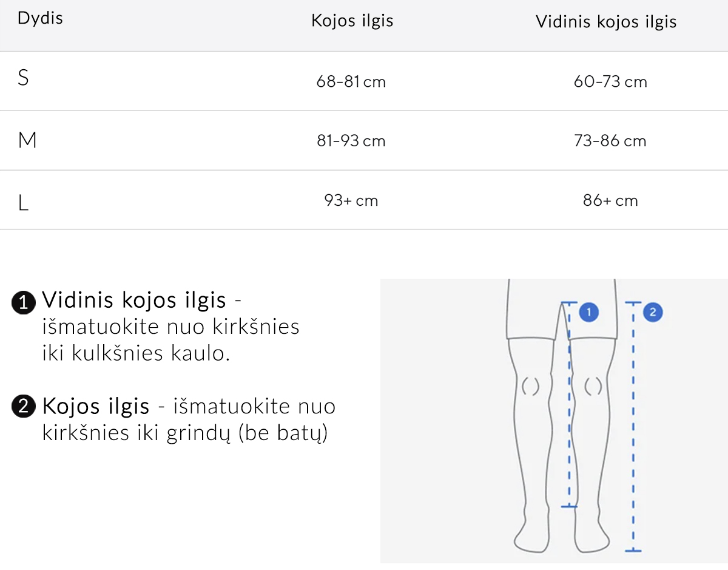
Task: Click the 86+ cm cell
Action: coord(610,200)
